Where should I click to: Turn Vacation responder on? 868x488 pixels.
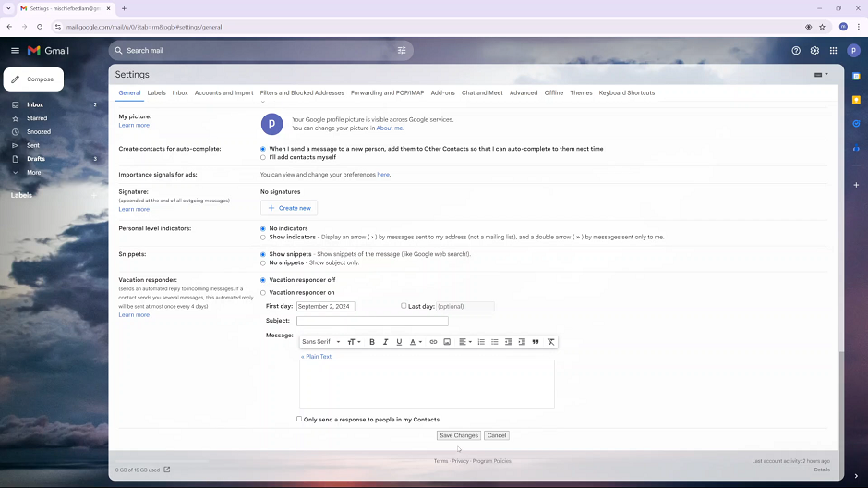click(263, 293)
